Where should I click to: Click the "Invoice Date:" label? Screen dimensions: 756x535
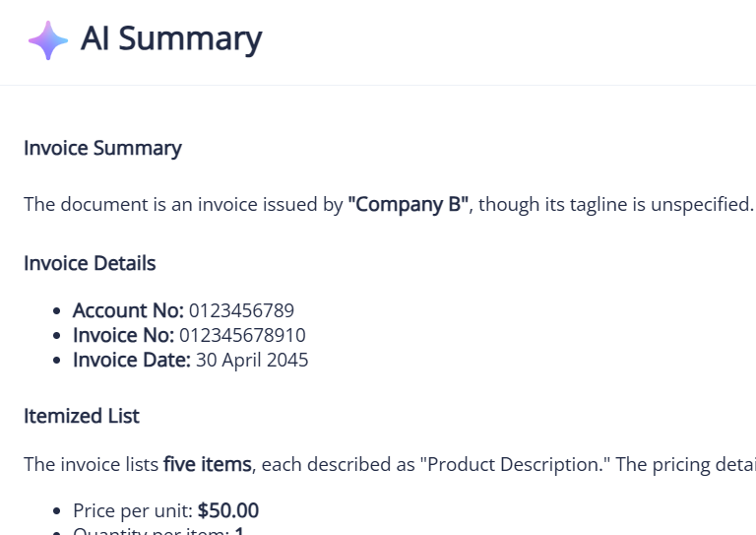132,360
